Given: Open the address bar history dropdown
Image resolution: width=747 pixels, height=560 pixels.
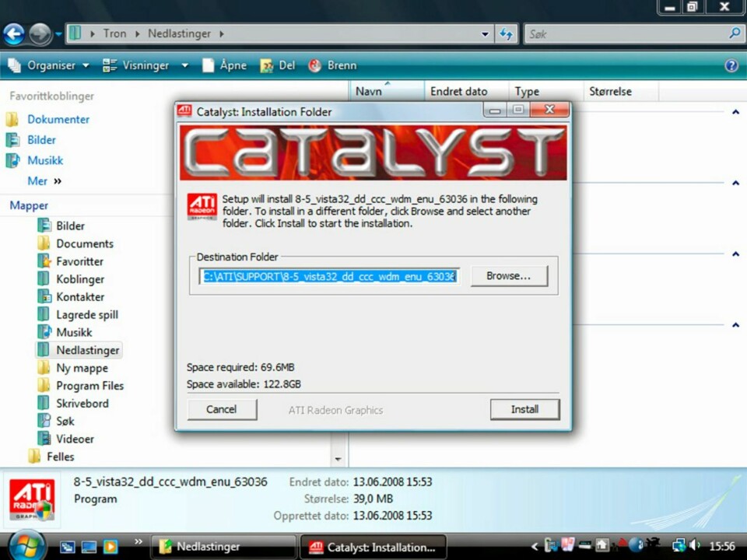Looking at the screenshot, I should click(485, 34).
